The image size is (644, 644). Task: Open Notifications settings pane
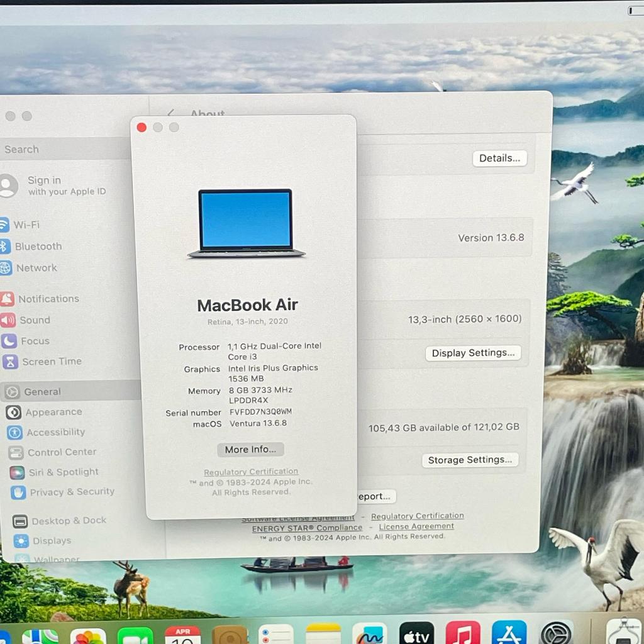click(48, 299)
